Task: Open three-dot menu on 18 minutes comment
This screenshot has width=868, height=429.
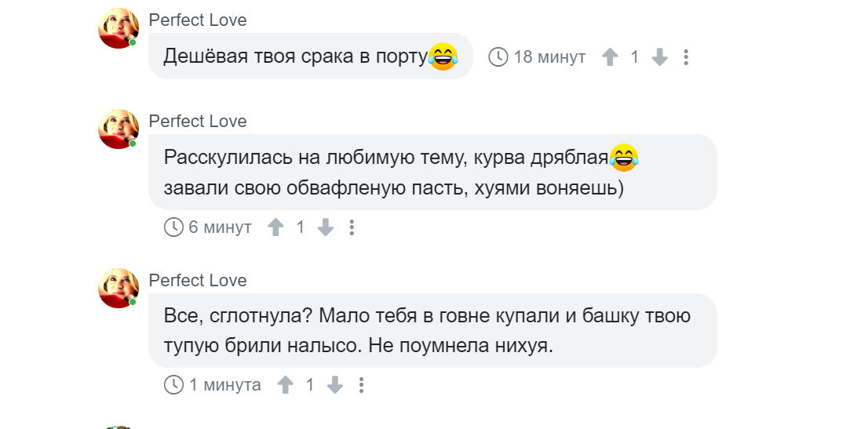Action: pyautogui.click(x=685, y=57)
